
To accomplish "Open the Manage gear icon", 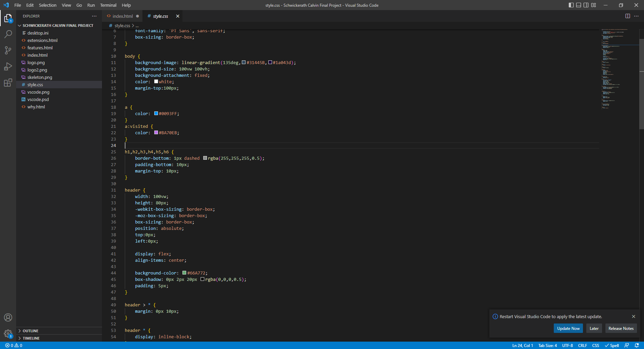I will (8, 334).
